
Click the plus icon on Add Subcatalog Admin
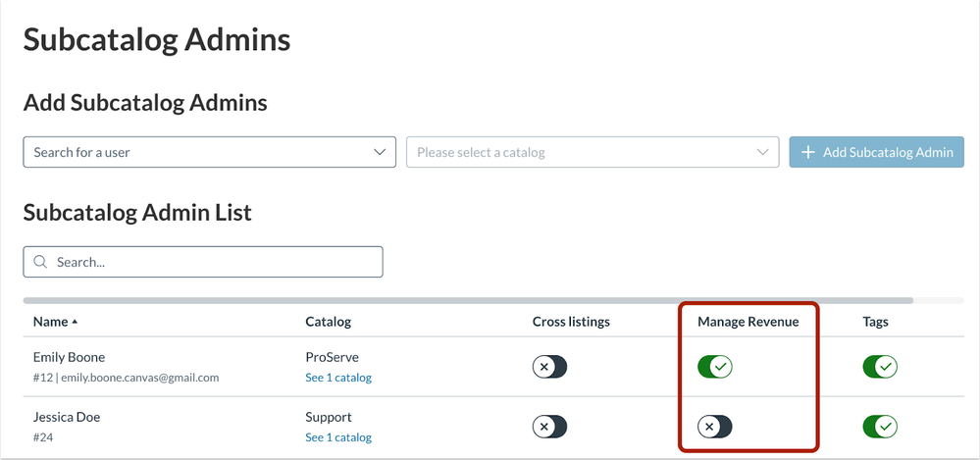pos(808,152)
